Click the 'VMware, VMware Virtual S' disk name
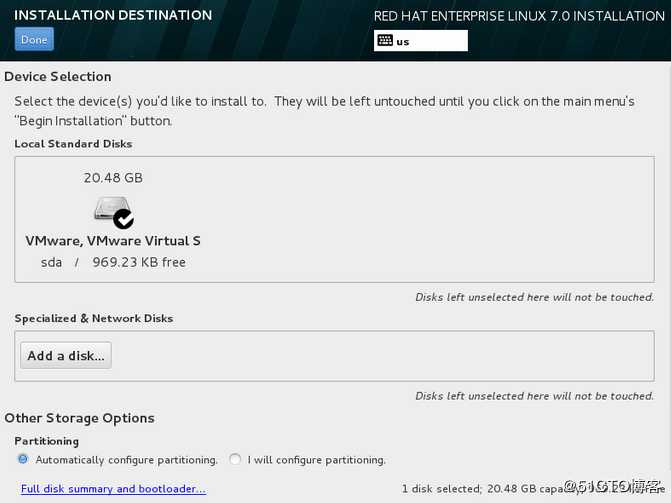This screenshot has width=671, height=503. tap(113, 241)
